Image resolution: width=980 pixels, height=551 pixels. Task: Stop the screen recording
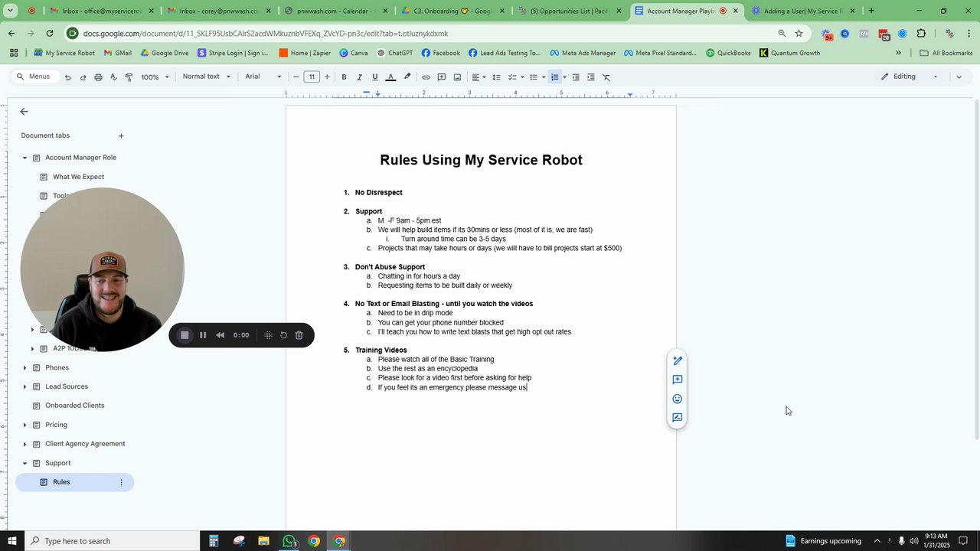(185, 335)
